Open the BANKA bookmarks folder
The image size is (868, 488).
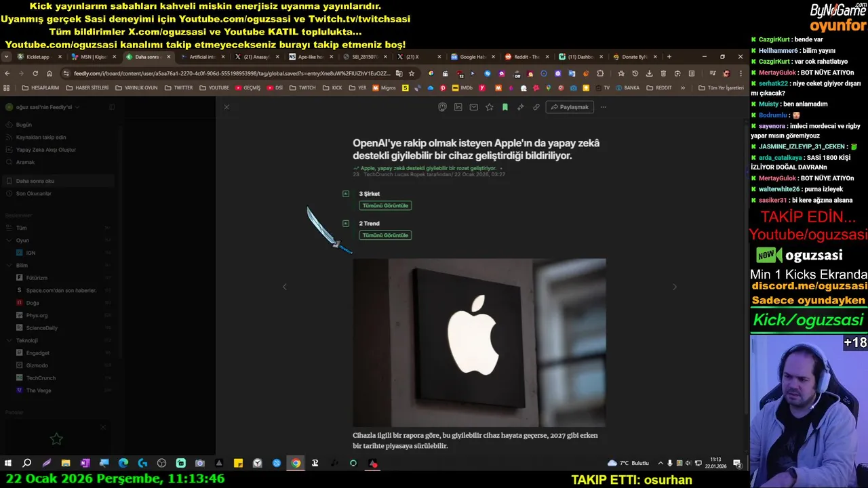point(627,88)
